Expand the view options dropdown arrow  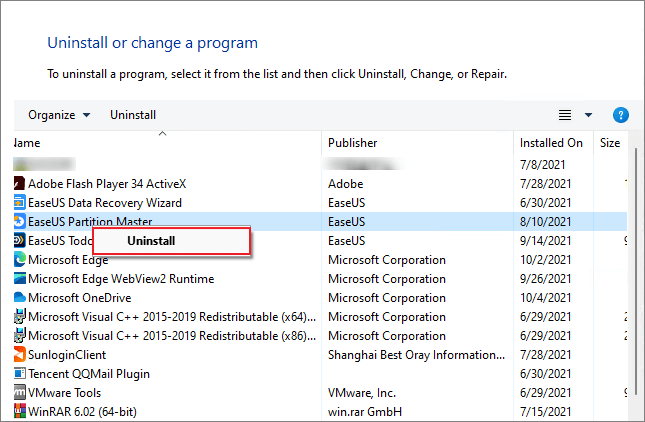[x=588, y=115]
